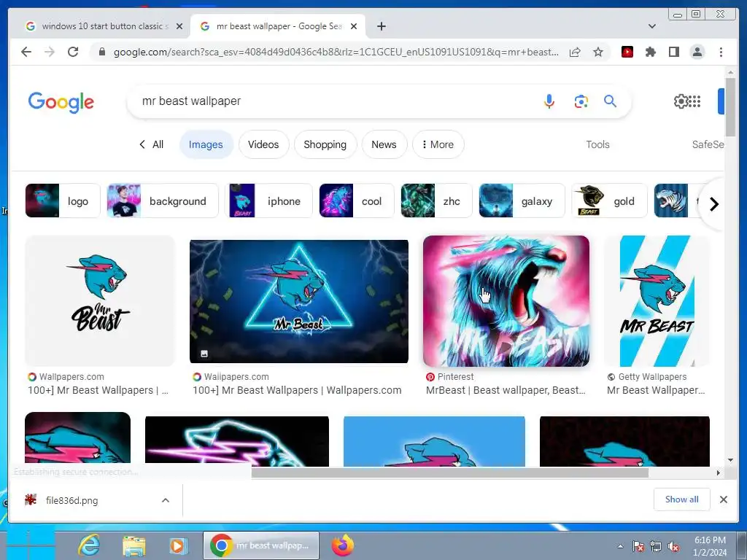Filter images by cool chip
747x560 pixels.
357,201
